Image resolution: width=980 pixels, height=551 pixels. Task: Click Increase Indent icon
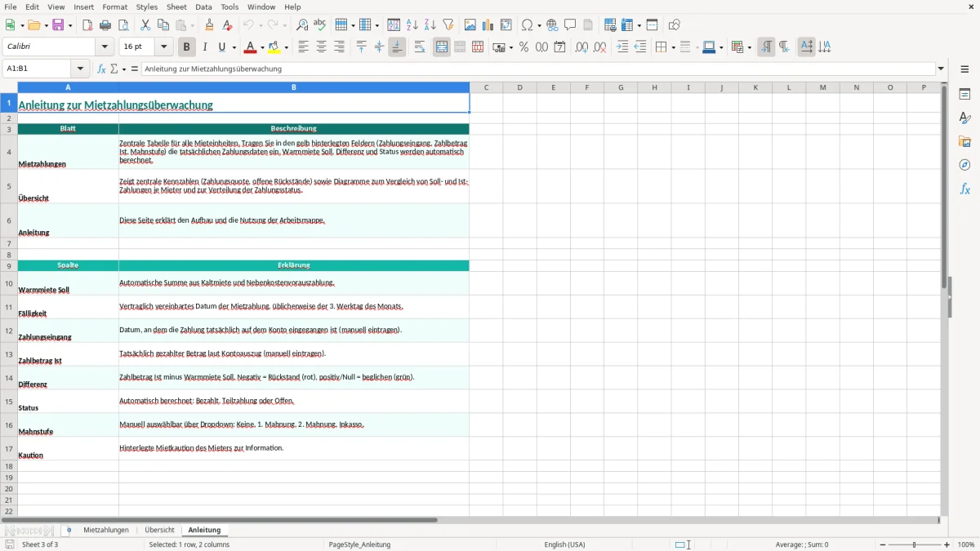coord(622,47)
